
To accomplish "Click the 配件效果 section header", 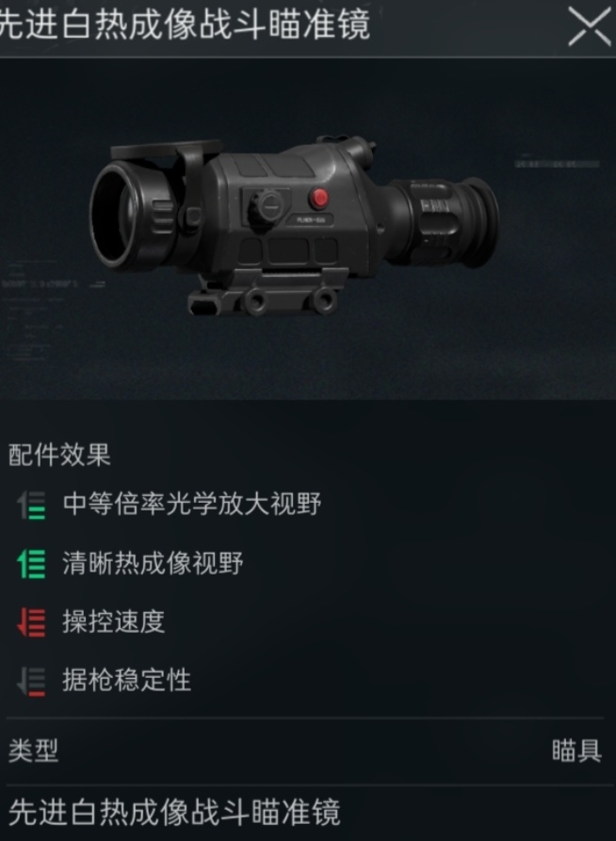I will [59, 455].
